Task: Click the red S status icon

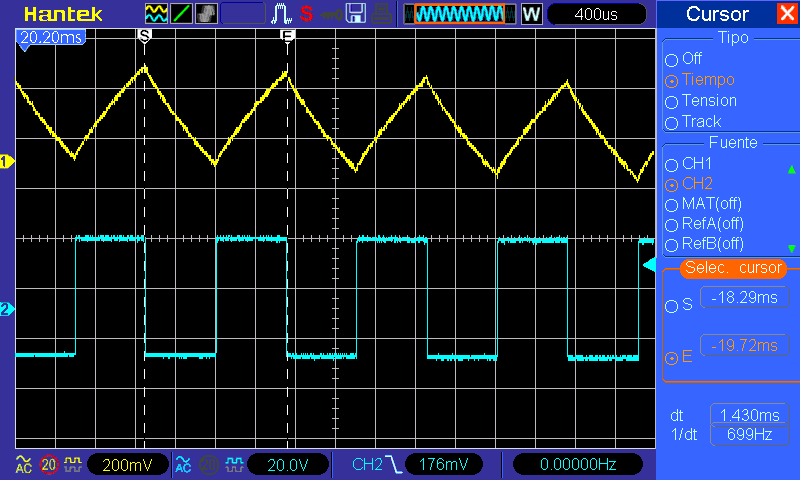Action: (x=306, y=14)
